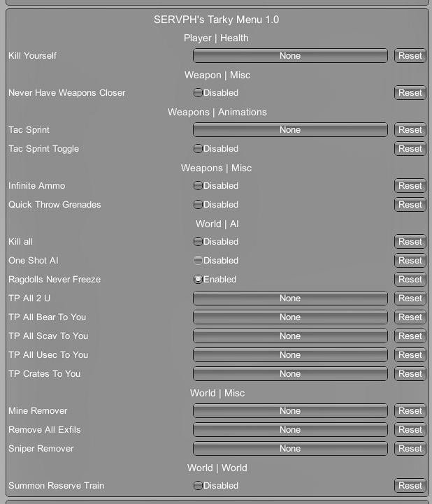Screen dimensions: 432x504
Task: Click the Sniper Remover keybind button
Action: (x=290, y=449)
